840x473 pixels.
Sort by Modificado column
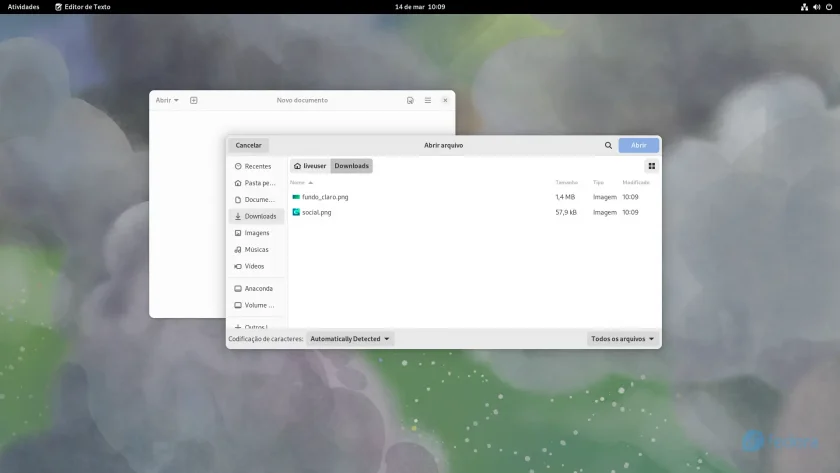[636, 183]
